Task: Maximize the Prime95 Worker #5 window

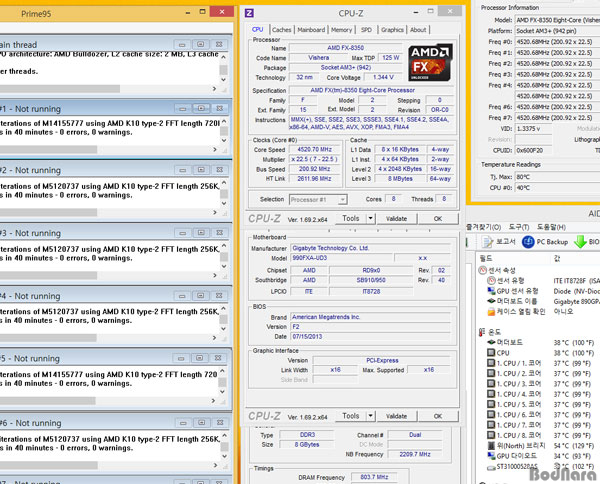Action: pyautogui.click(x=199, y=358)
